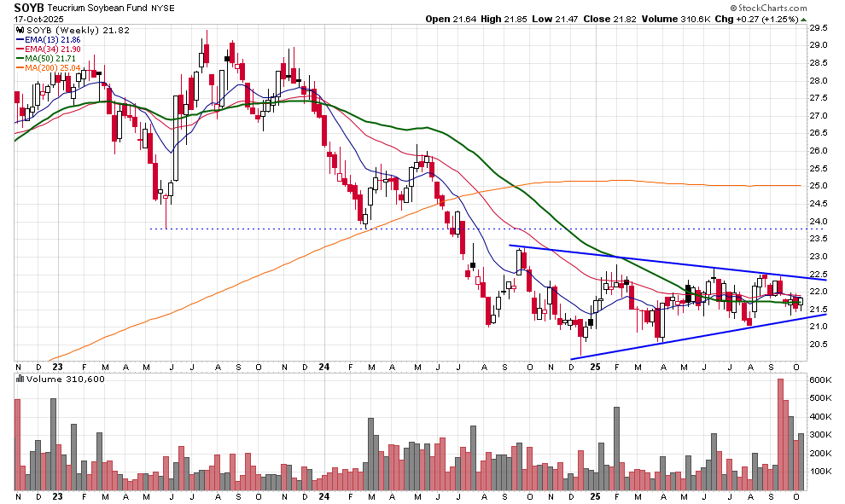The height and width of the screenshot is (504, 845).
Task: Click the '24' year marker on time axis
Action: (323, 496)
